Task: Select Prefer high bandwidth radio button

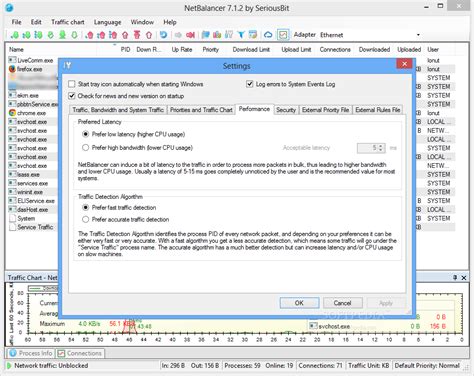Action: click(86, 147)
